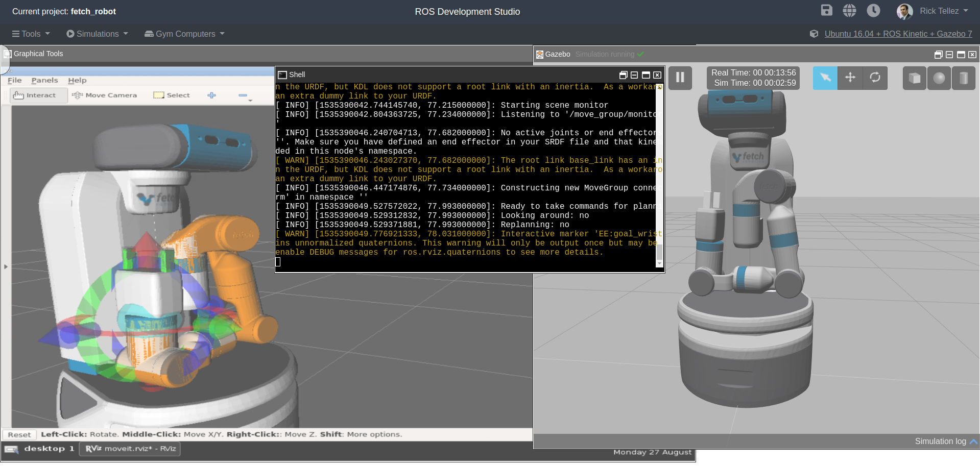980x466 pixels.
Task: Restore down the Shell window
Action: (623, 75)
